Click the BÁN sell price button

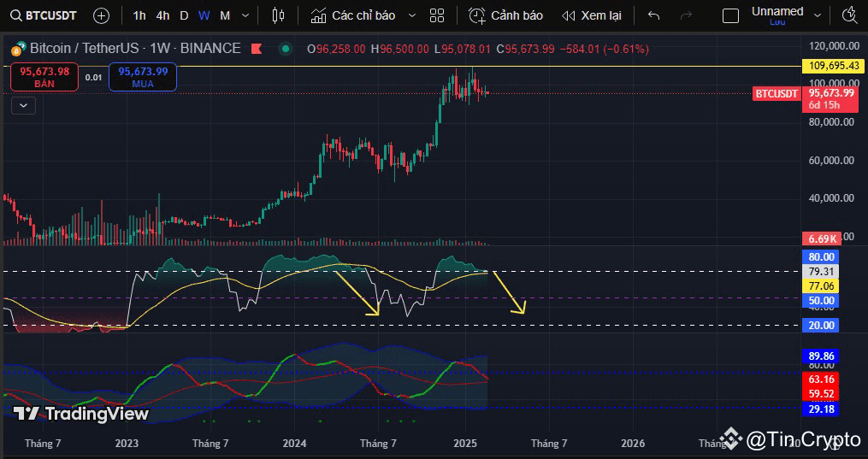click(44, 77)
